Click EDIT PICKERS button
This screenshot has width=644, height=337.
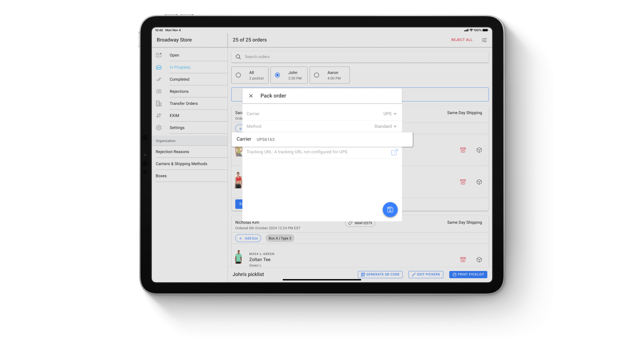[426, 274]
